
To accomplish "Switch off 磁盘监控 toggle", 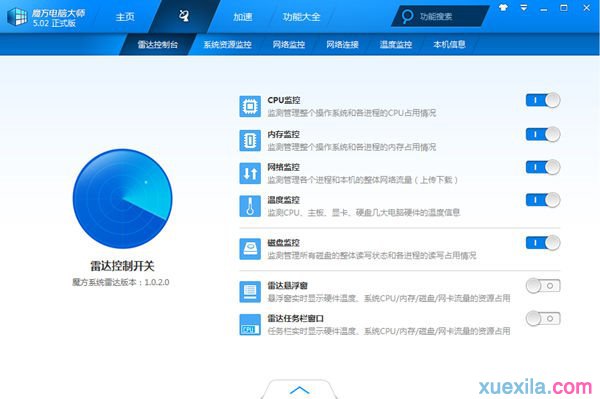I will coord(543,243).
